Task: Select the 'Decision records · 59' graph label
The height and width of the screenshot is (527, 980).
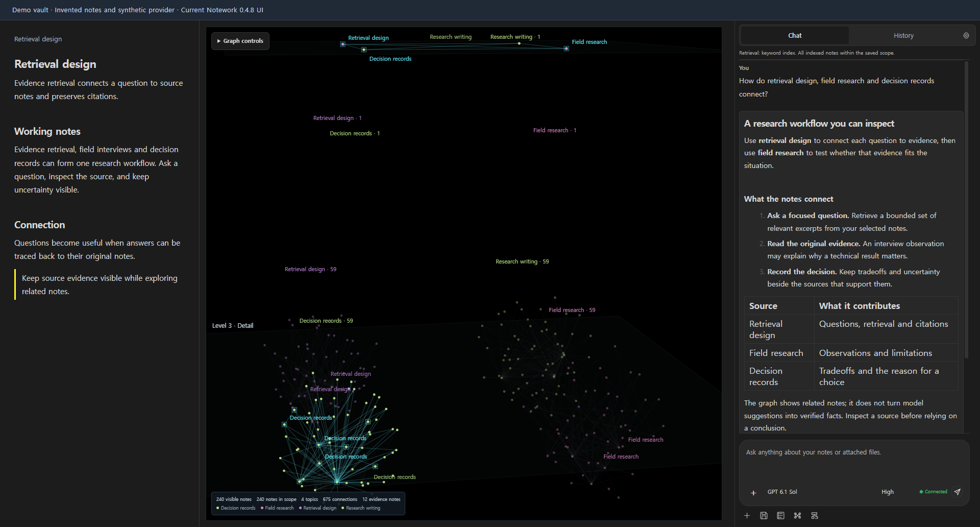Action: [x=326, y=321]
